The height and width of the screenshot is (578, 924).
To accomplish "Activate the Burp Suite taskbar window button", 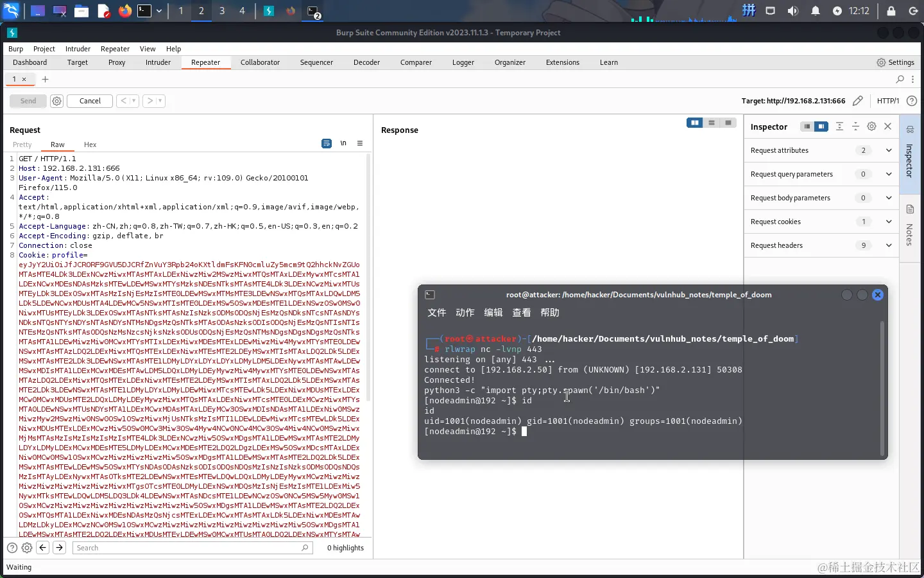I will (269, 11).
